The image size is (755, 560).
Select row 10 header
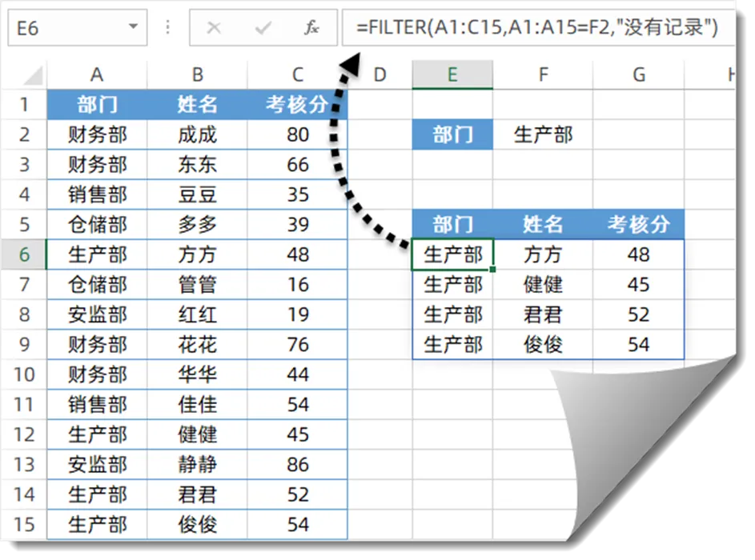click(24, 374)
